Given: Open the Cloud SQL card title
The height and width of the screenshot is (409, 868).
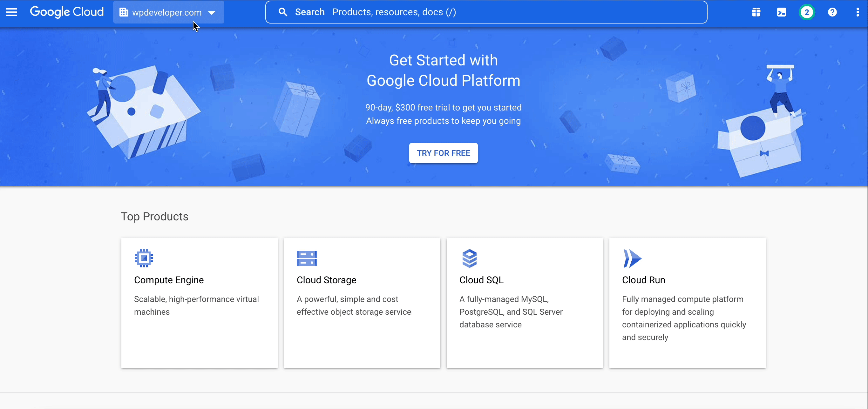Looking at the screenshot, I should 481,280.
